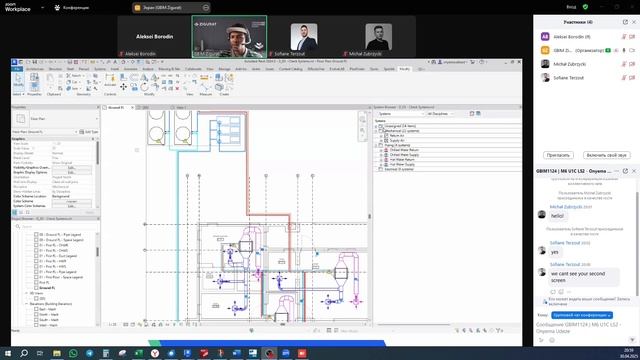Viewport: 640px width, 360px height.
Task: Select Sofiane Terzout's video thumbnail
Action: click(x=304, y=36)
